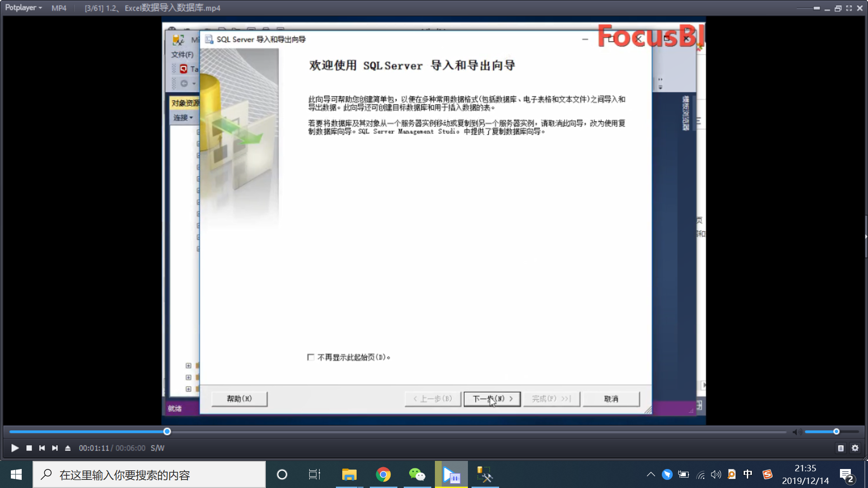Image resolution: width=868 pixels, height=488 pixels.
Task: Expand hidden icons in the system tray
Action: 650,474
